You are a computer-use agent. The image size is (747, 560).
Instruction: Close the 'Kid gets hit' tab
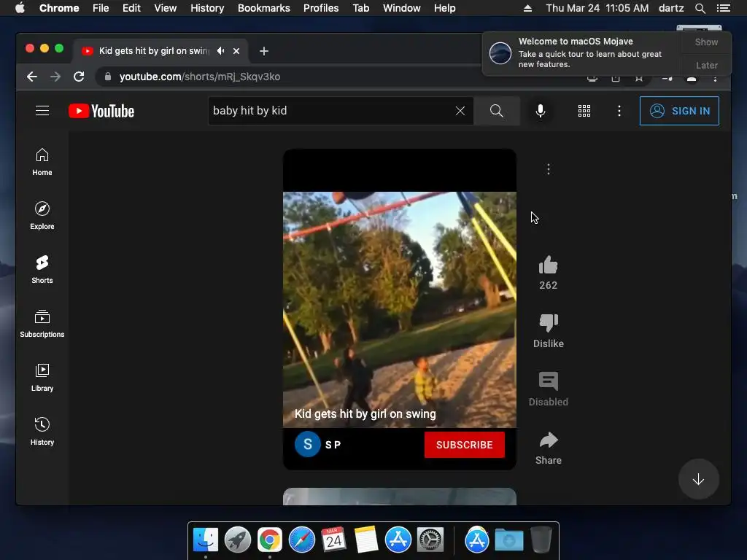236,51
